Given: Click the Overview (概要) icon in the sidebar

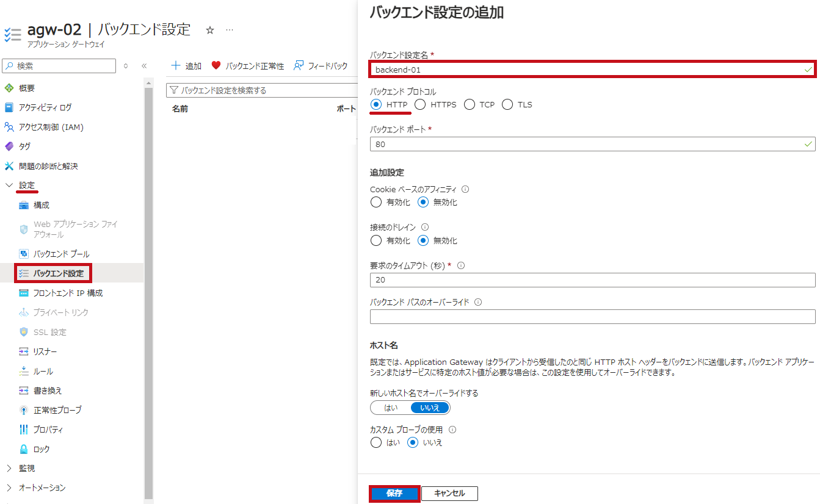Looking at the screenshot, I should [9, 88].
